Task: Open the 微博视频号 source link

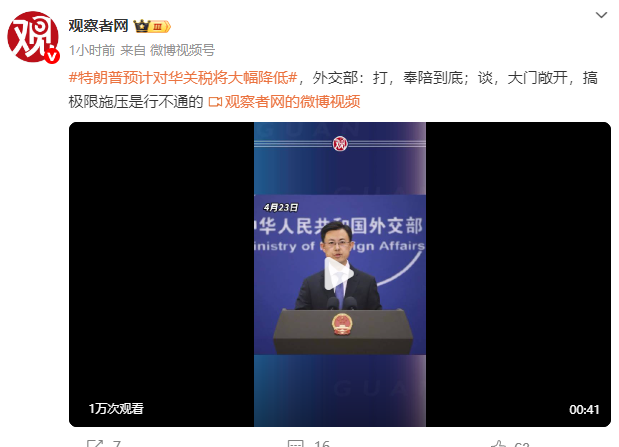Action: click(x=182, y=50)
